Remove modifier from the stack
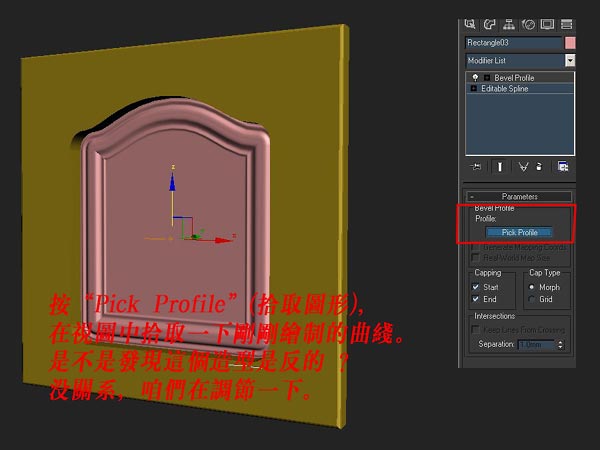 tap(540, 166)
